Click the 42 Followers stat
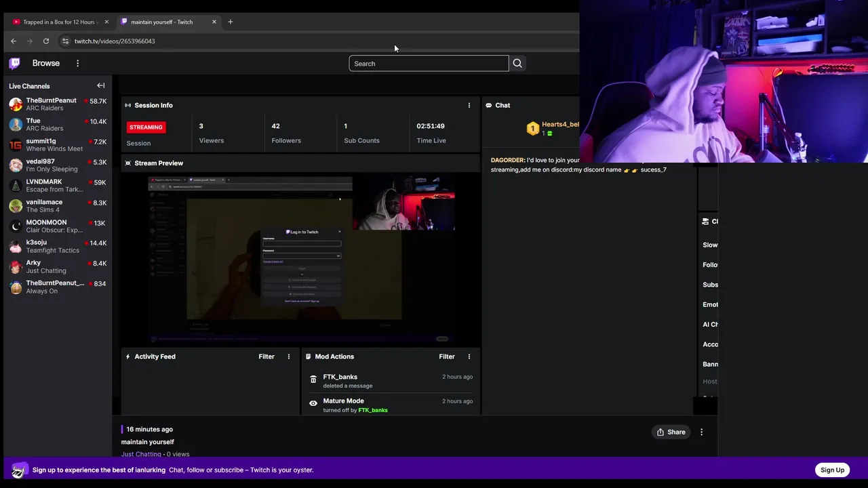868x488 pixels. click(x=286, y=133)
